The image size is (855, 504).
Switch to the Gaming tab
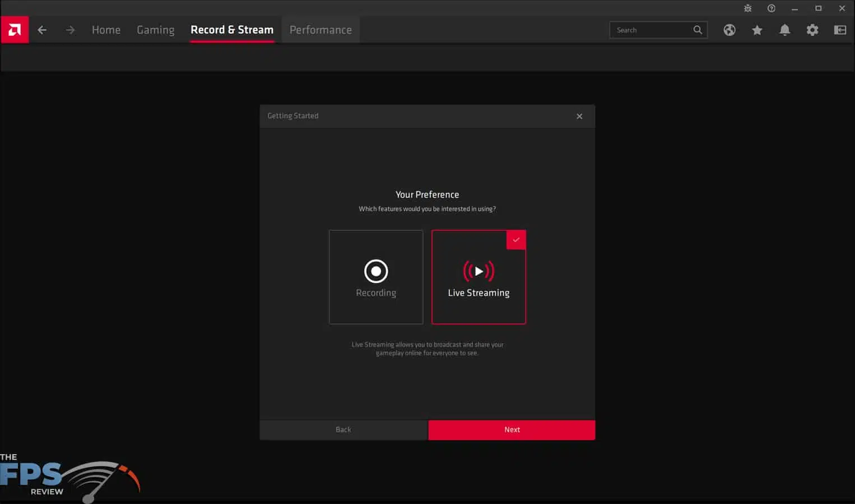[156, 30]
